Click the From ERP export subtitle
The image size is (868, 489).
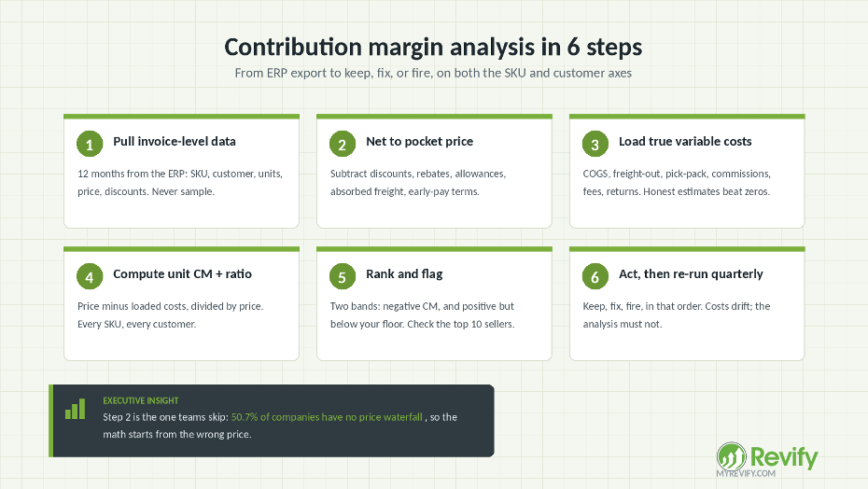[433, 73]
